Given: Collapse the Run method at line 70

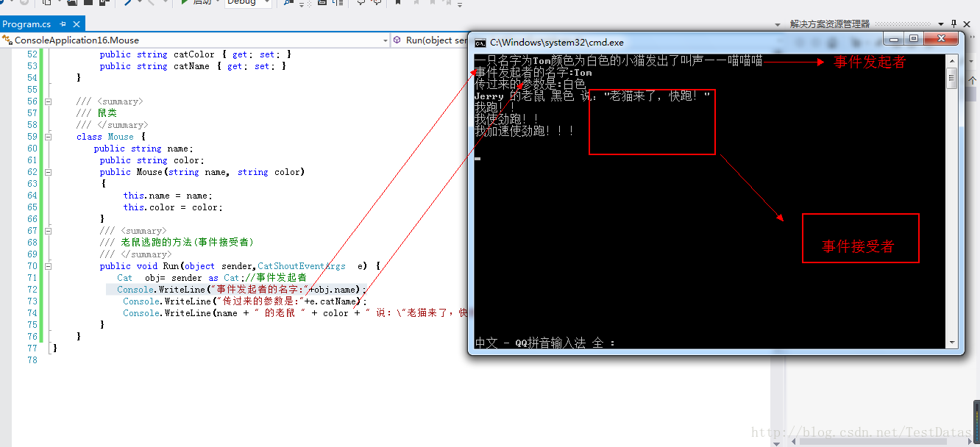Looking at the screenshot, I should (x=49, y=266).
